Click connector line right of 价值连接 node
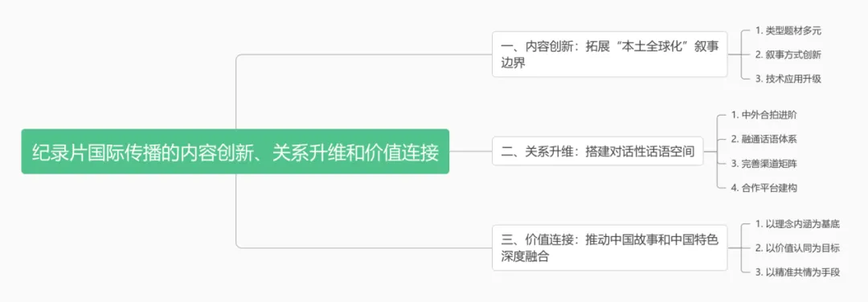Viewport: 868px width, 302px height. pos(734,248)
